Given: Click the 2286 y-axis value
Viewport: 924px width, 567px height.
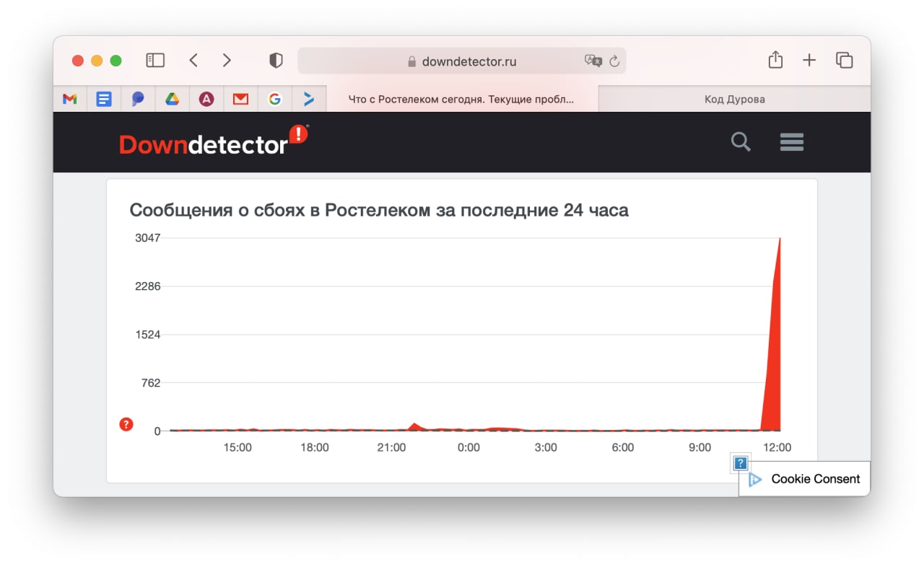Looking at the screenshot, I should (148, 286).
